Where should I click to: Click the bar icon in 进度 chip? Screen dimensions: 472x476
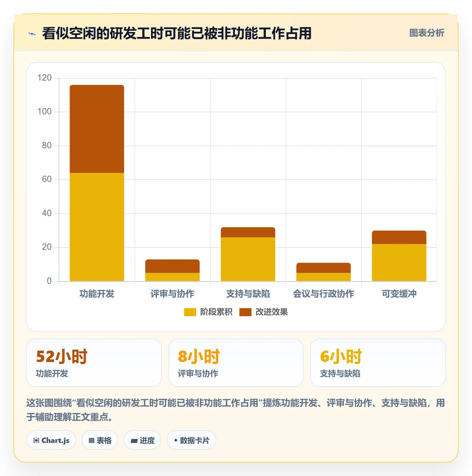(x=134, y=441)
